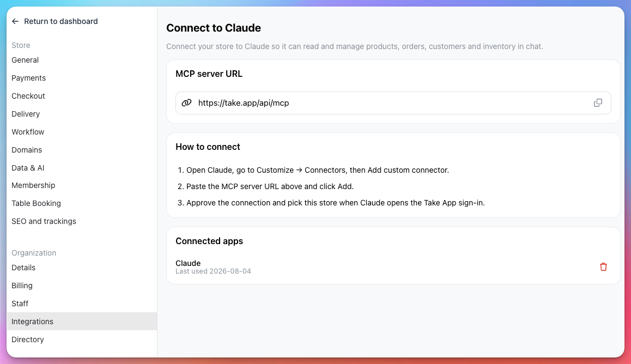
Task: Return to dashboard
Action: 61,21
